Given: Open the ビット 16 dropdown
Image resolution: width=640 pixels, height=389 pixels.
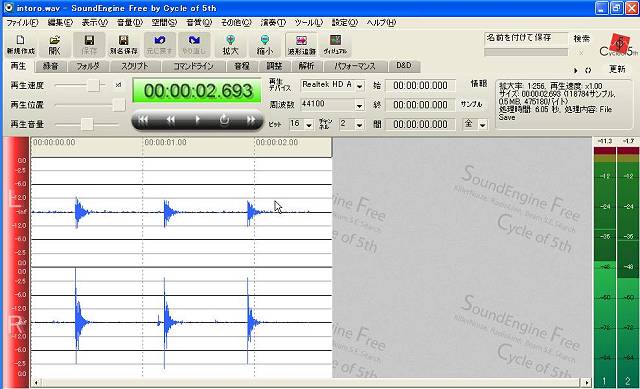Looking at the screenshot, I should pos(309,124).
